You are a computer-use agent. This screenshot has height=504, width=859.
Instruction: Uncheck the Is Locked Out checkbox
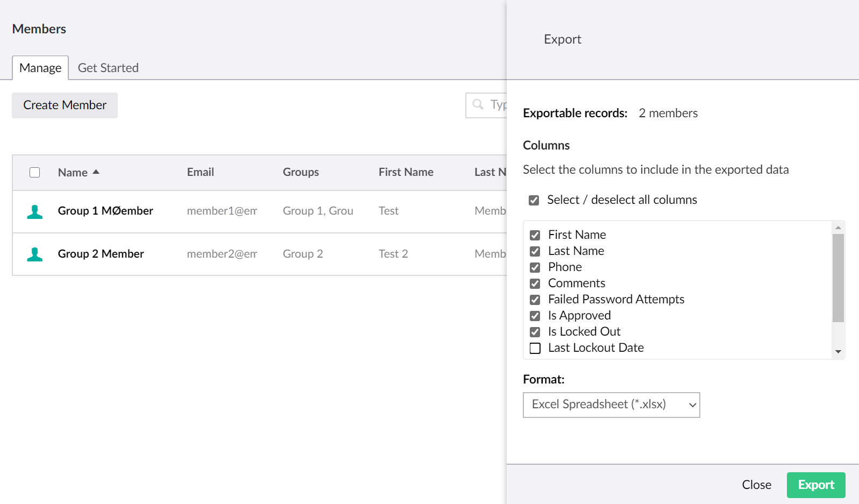pos(535,332)
